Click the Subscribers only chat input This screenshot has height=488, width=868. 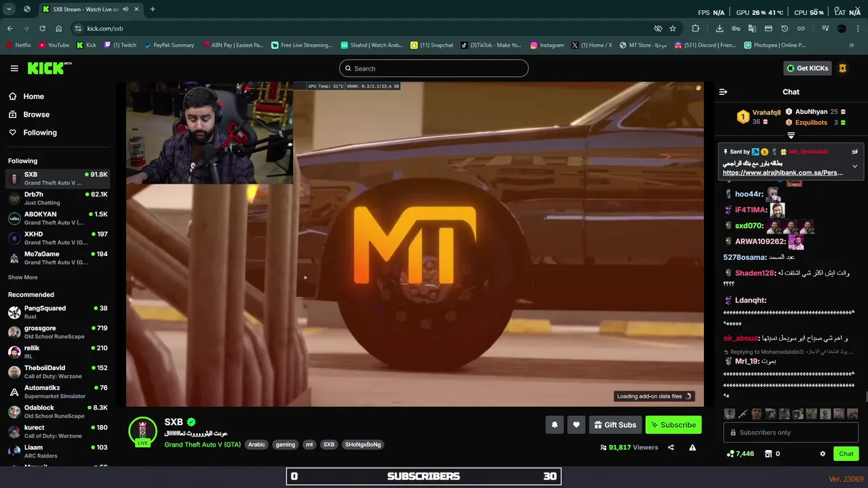coord(791,432)
